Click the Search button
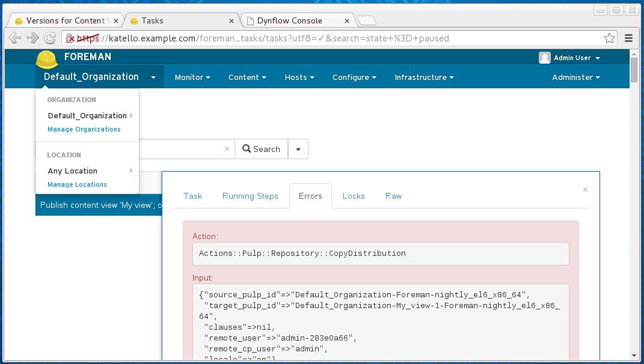This screenshot has height=364, width=644. point(261,149)
